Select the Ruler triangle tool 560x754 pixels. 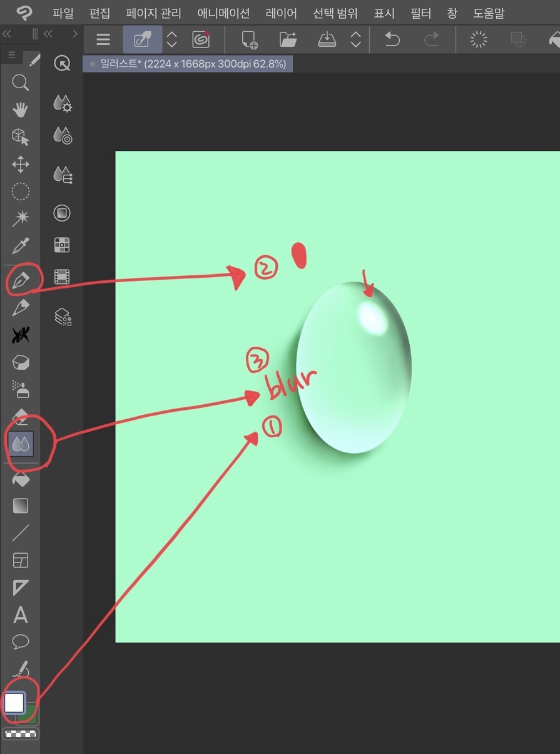(21, 588)
